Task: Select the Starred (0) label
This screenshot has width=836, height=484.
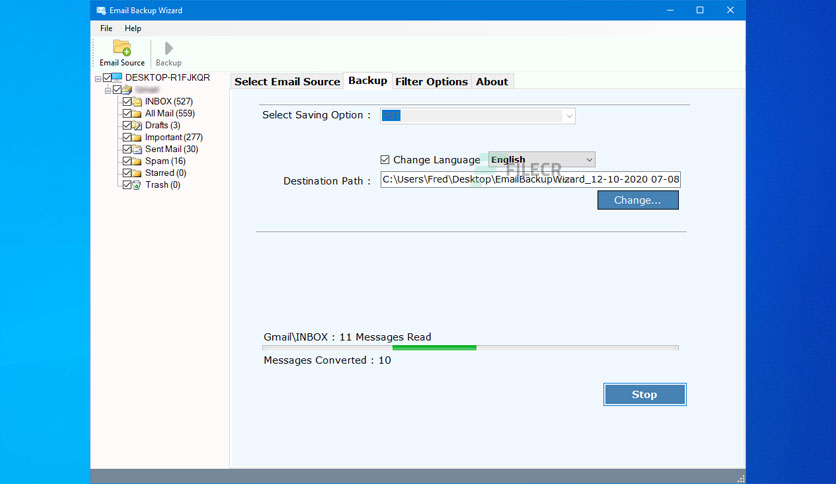Action: pyautogui.click(x=166, y=173)
